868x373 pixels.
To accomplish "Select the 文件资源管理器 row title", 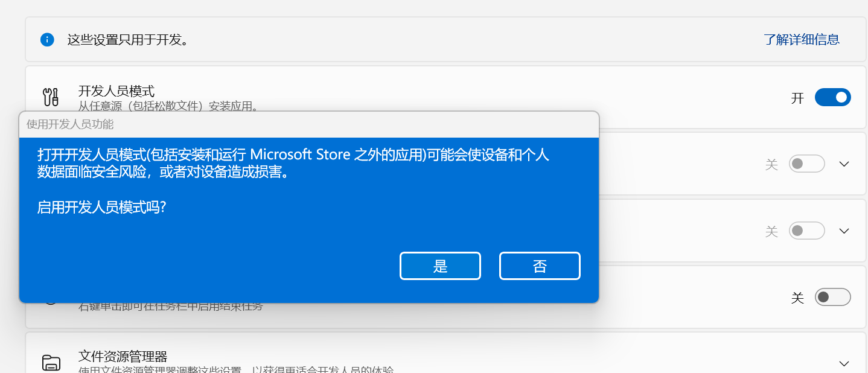I will (x=123, y=356).
